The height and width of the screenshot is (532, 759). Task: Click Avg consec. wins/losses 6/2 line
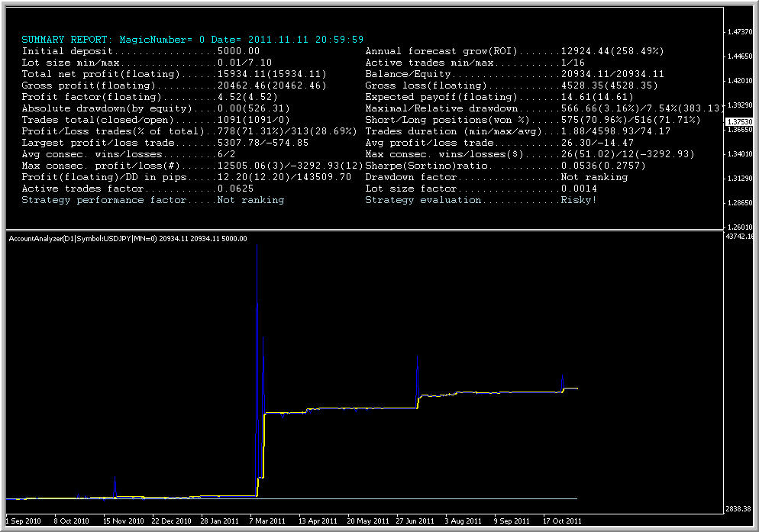pyautogui.click(x=128, y=154)
